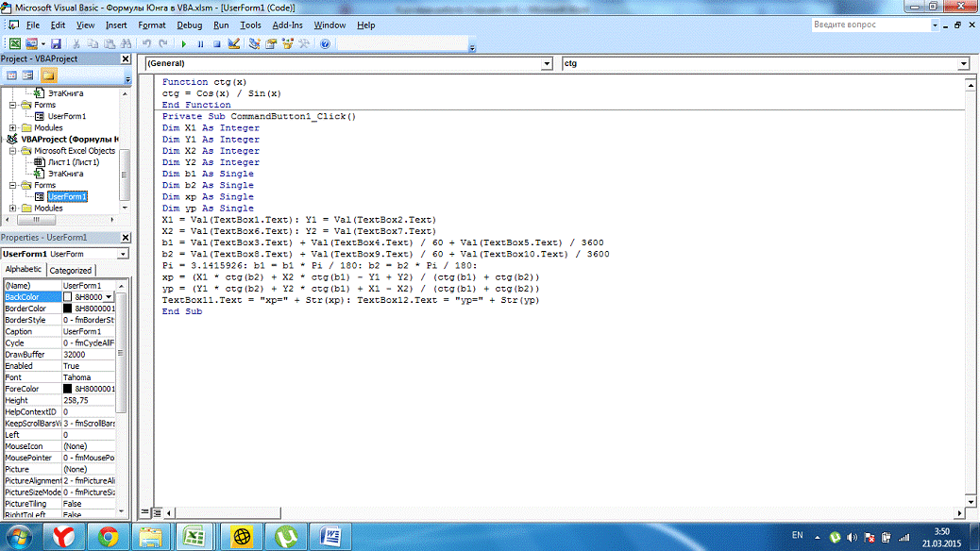
Task: Open the Debug menu
Action: [x=189, y=25]
